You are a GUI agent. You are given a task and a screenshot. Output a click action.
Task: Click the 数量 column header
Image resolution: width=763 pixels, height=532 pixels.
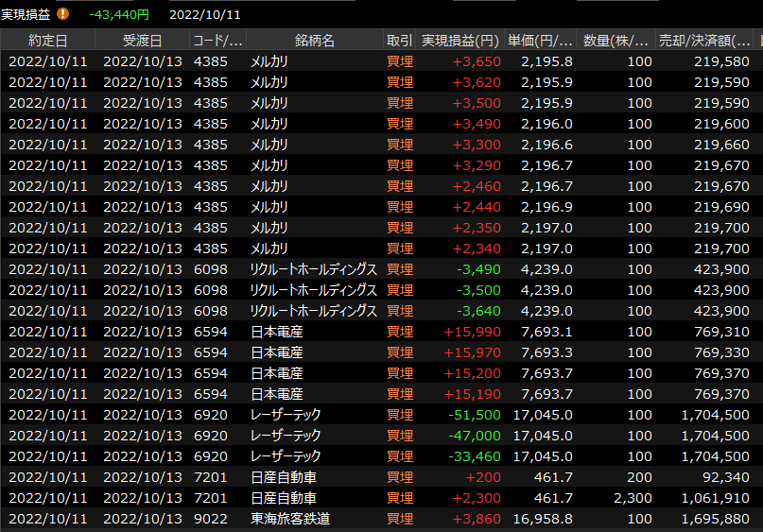point(616,41)
